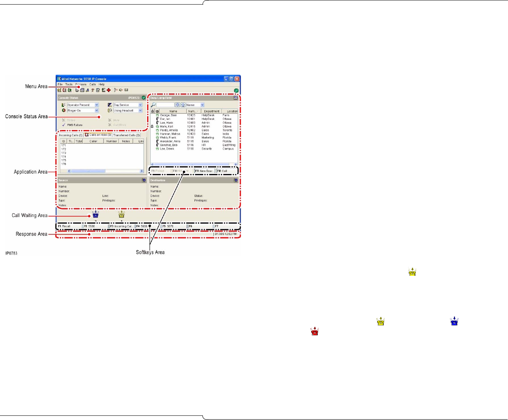Open the Help menu
The image size is (508, 420).
pyautogui.click(x=101, y=84)
